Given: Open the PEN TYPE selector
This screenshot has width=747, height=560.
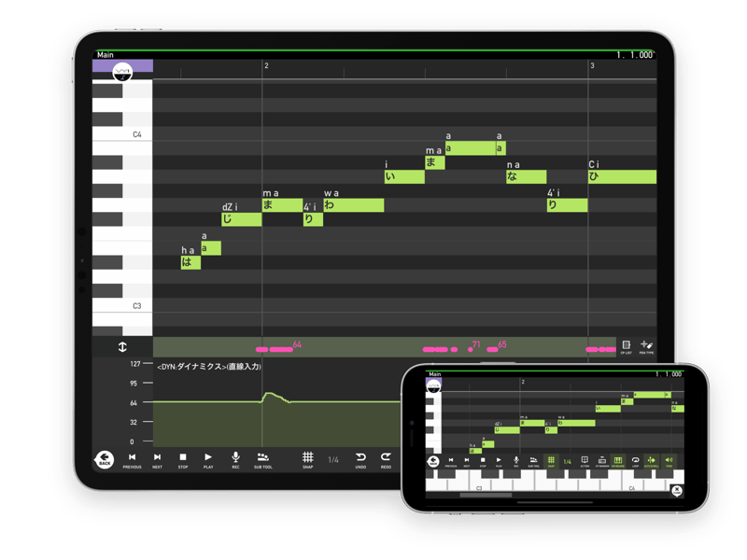Looking at the screenshot, I should point(646,347).
